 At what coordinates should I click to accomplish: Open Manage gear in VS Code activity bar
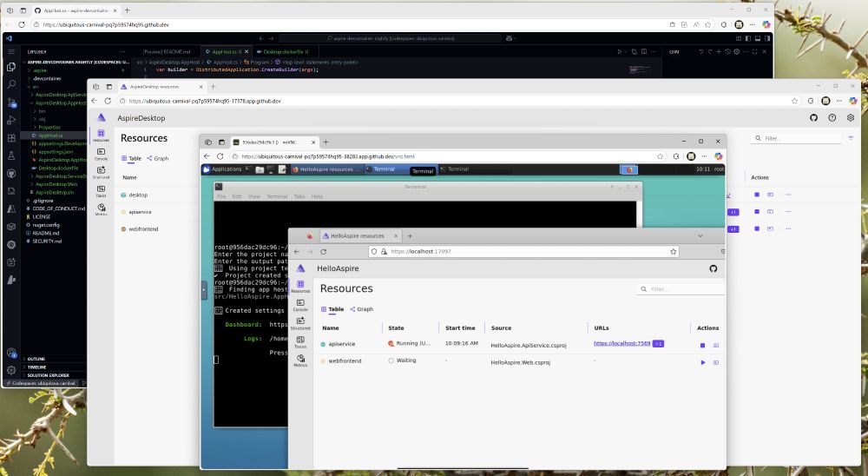[11, 370]
